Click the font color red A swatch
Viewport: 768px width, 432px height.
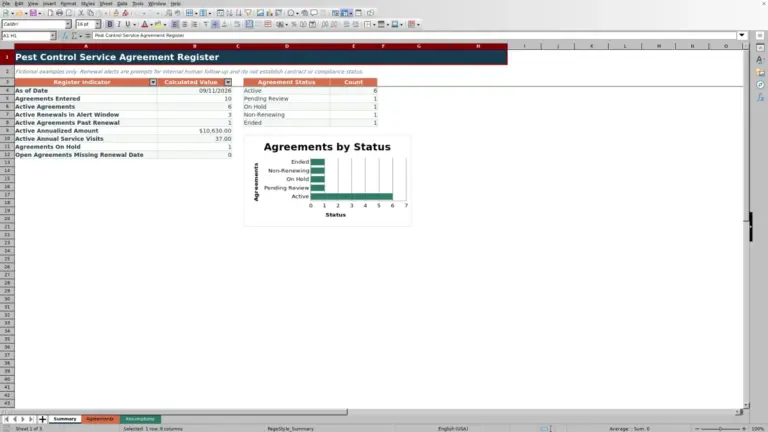(x=144, y=24)
